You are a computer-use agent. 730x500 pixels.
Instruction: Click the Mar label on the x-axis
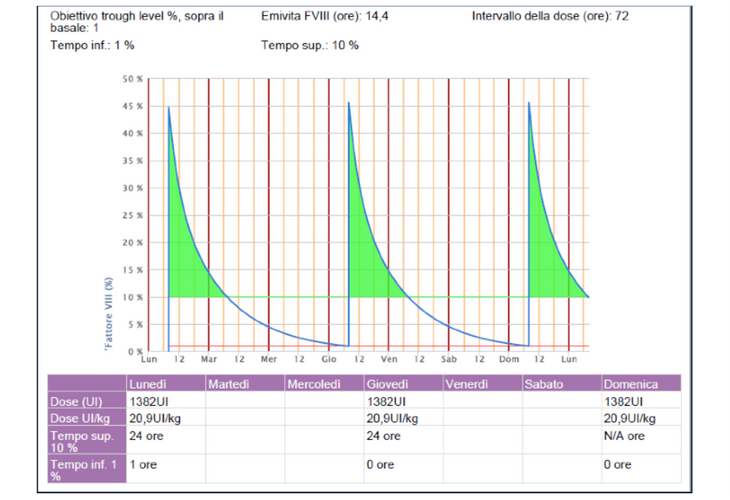(x=209, y=358)
